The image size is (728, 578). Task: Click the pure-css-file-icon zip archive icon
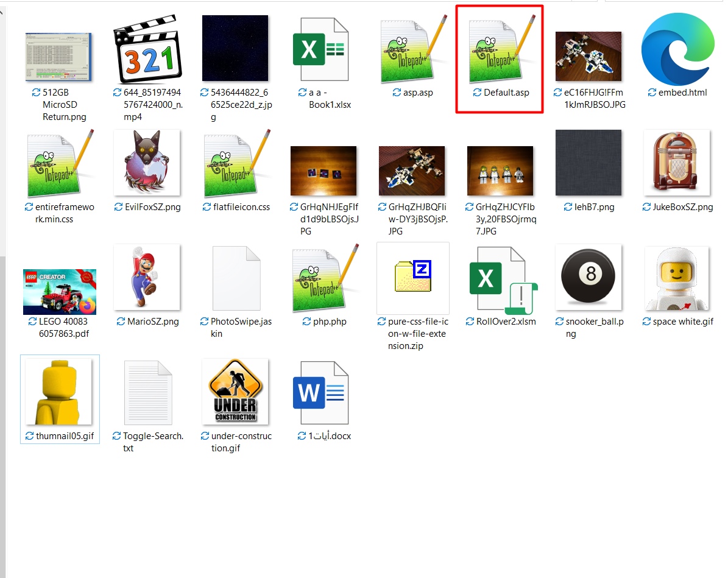tap(412, 278)
